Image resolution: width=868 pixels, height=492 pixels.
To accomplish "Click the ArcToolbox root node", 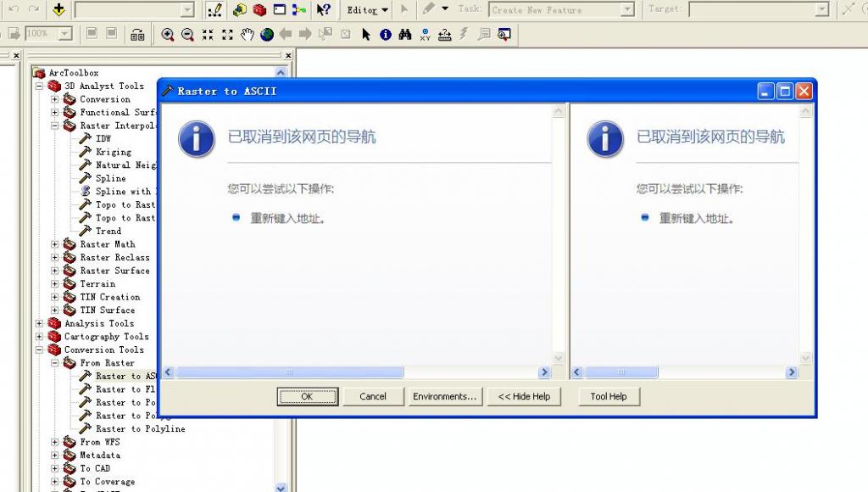I will [74, 73].
